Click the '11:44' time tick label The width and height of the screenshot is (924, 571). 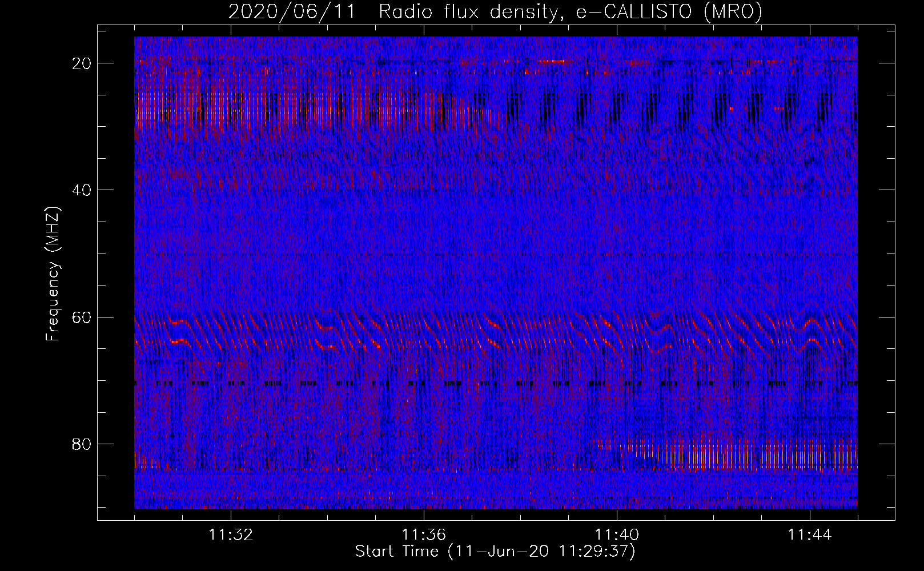click(810, 535)
